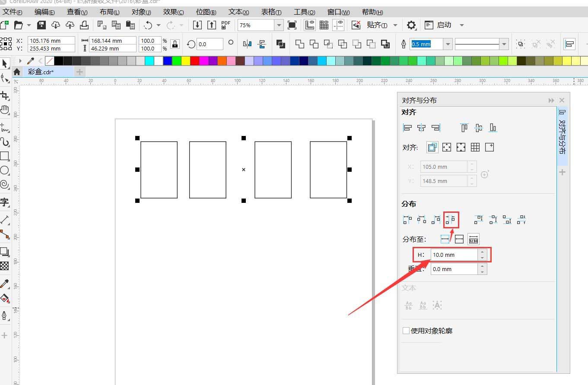This screenshot has width=588, height=385.
Task: Click the 启动 button in the toolbar
Action: (445, 25)
